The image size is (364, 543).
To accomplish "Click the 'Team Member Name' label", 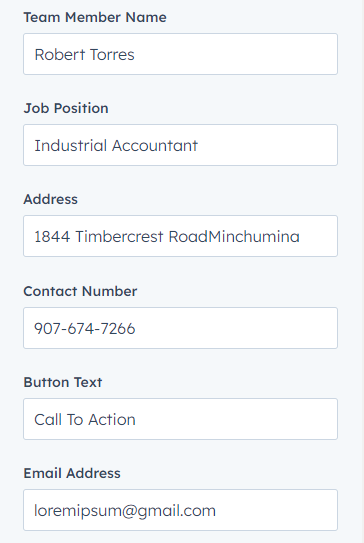I will pyautogui.click(x=95, y=17).
